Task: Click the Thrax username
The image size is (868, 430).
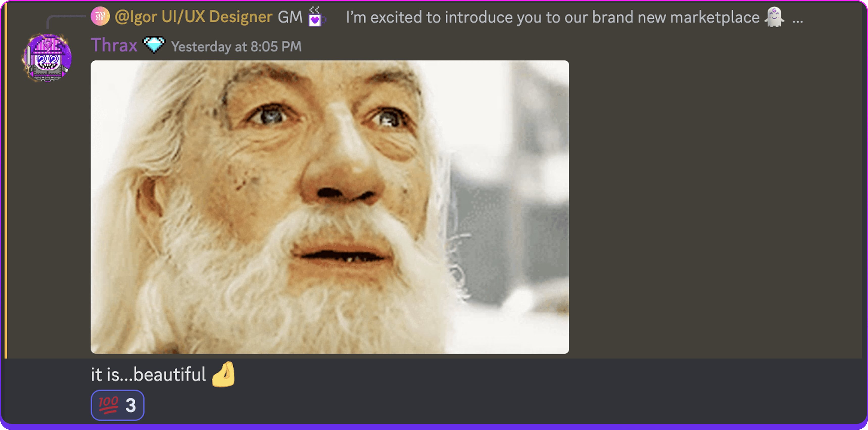Action: point(114,45)
